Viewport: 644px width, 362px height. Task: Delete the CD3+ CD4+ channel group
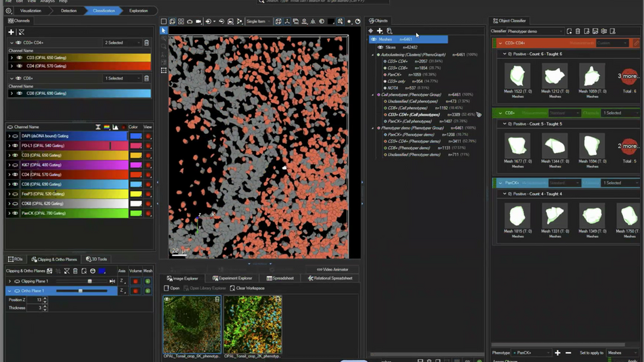click(x=146, y=43)
